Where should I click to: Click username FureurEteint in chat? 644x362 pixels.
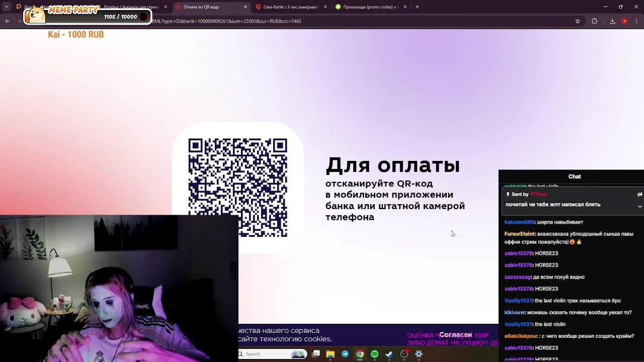coord(520,234)
